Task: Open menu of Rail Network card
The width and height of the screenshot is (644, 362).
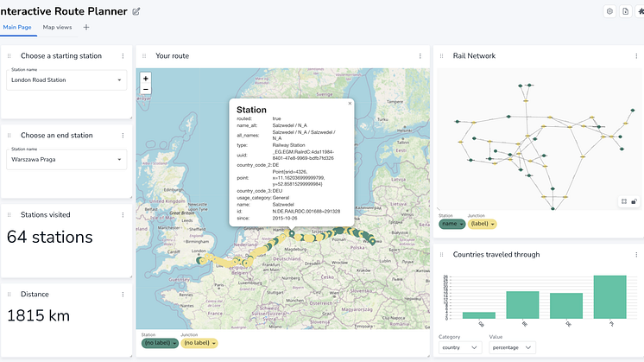Action: click(x=636, y=56)
